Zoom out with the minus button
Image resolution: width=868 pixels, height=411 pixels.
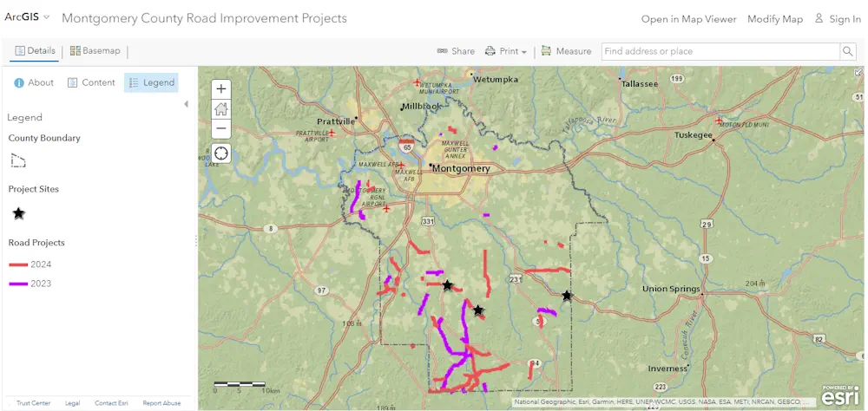pyautogui.click(x=221, y=129)
